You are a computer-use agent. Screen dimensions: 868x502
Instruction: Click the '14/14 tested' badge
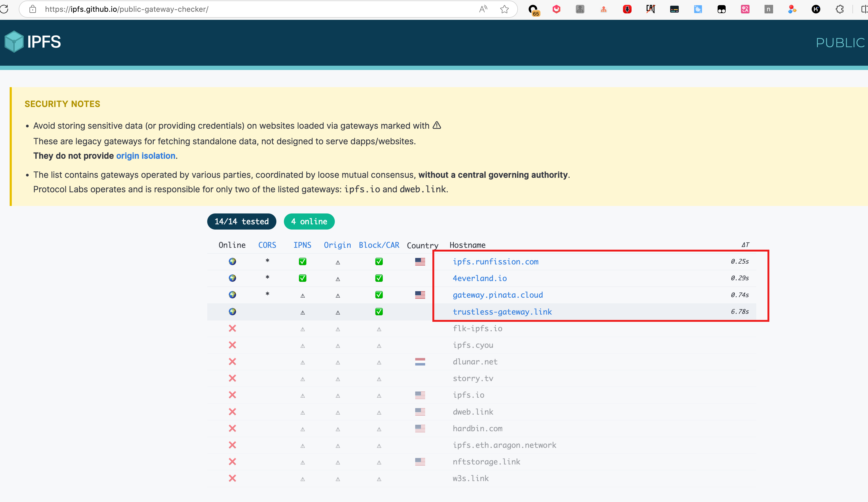[x=242, y=222]
